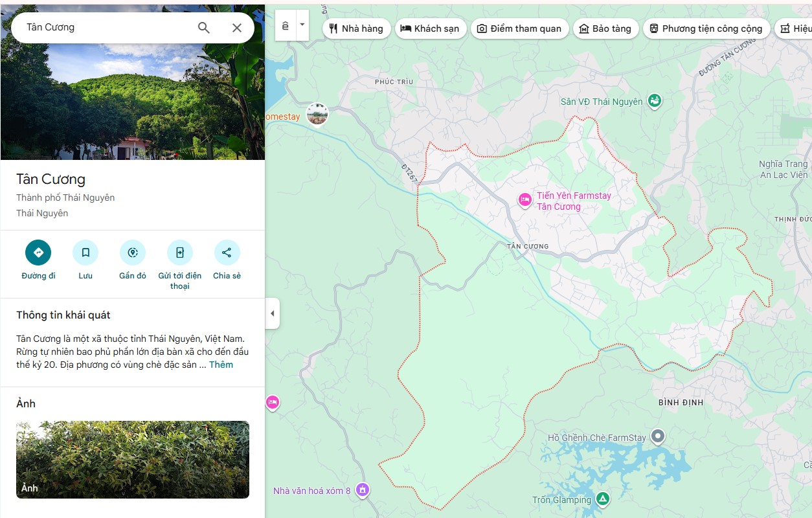Click Tiến Yên Farmstay map pin

(x=525, y=201)
